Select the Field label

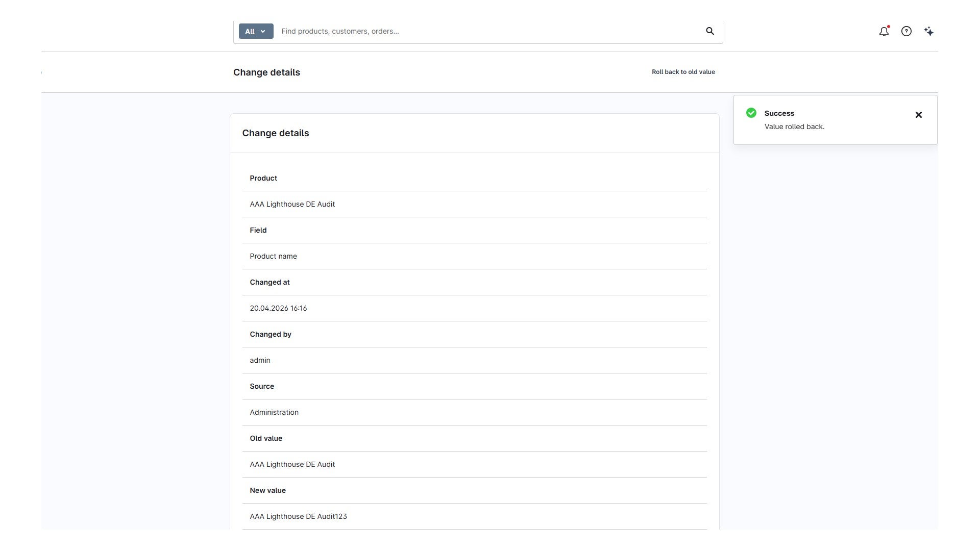click(258, 230)
